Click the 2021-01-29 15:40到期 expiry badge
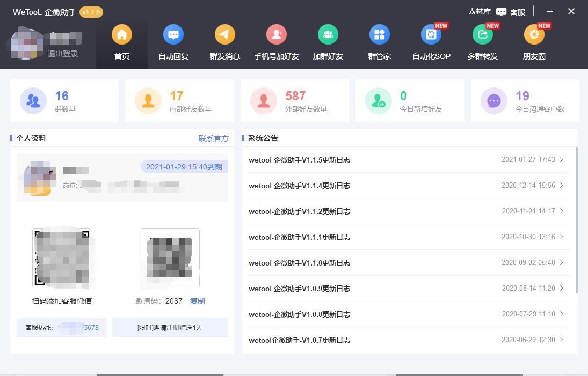This screenshot has height=376, width=588. pos(184,167)
